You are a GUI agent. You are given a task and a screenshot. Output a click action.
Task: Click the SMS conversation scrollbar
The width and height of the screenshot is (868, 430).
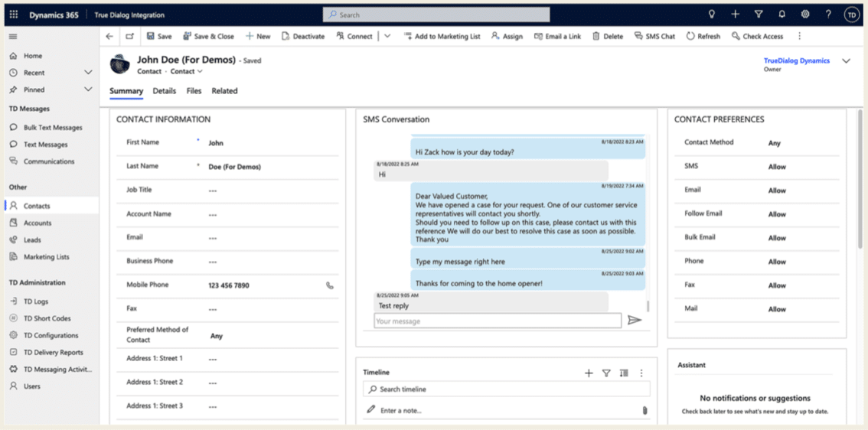[648, 306]
